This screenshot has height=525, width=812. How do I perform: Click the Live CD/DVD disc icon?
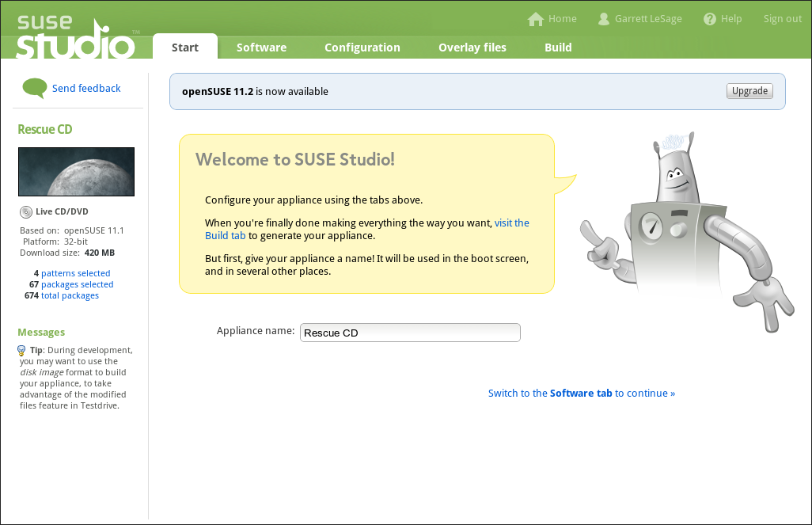26,212
